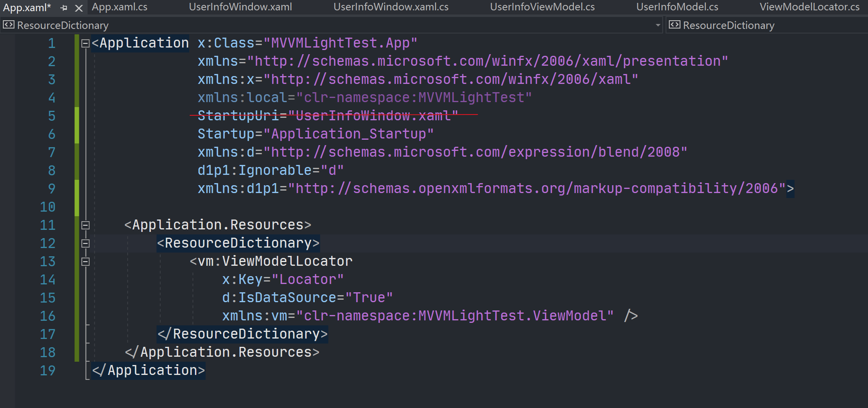
Task: Switch to the App.xaml.cs tab
Action: 119,7
